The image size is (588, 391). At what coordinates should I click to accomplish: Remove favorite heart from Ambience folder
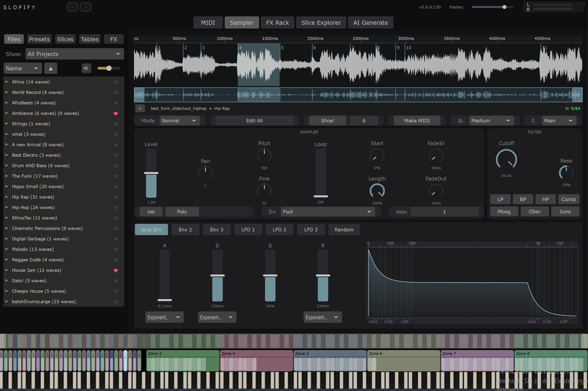pyautogui.click(x=116, y=114)
